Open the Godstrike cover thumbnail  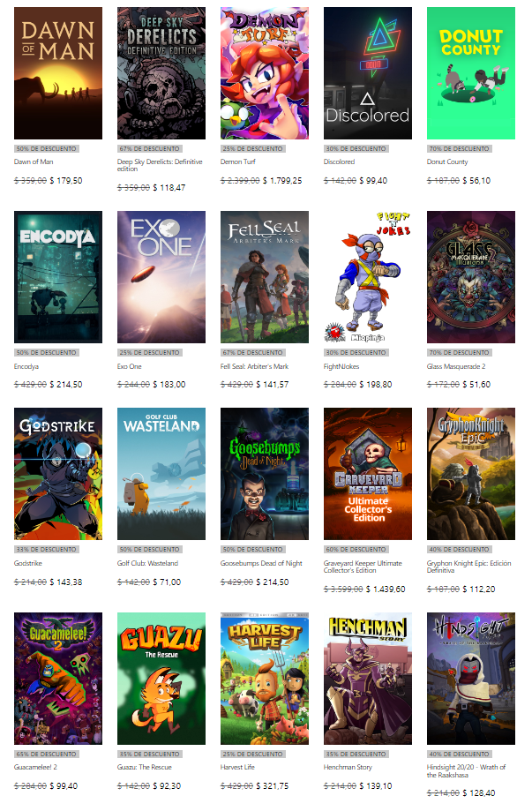coord(58,474)
